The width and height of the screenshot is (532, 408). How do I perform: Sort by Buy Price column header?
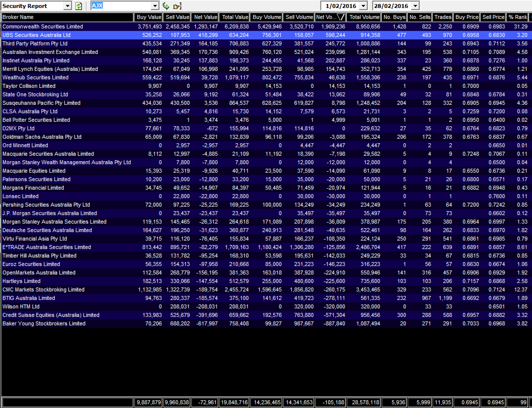pyautogui.click(x=467, y=17)
